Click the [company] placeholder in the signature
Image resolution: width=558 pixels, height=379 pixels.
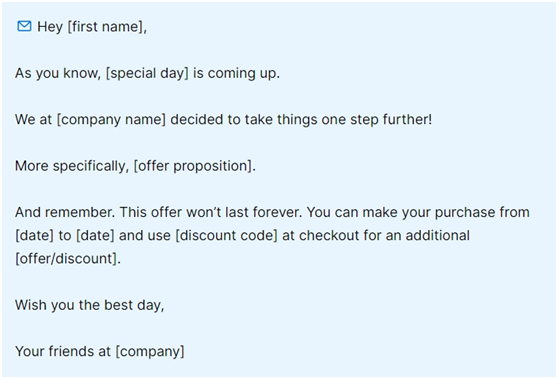(150, 352)
